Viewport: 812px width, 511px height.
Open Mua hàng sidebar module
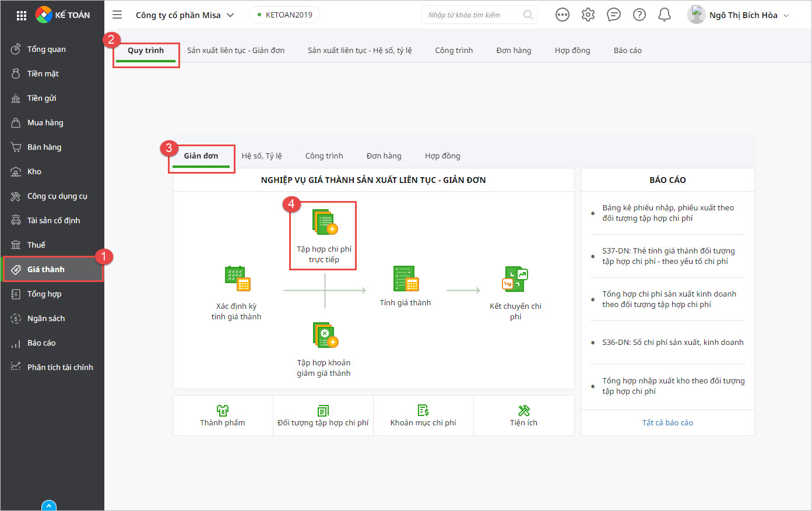(x=52, y=122)
